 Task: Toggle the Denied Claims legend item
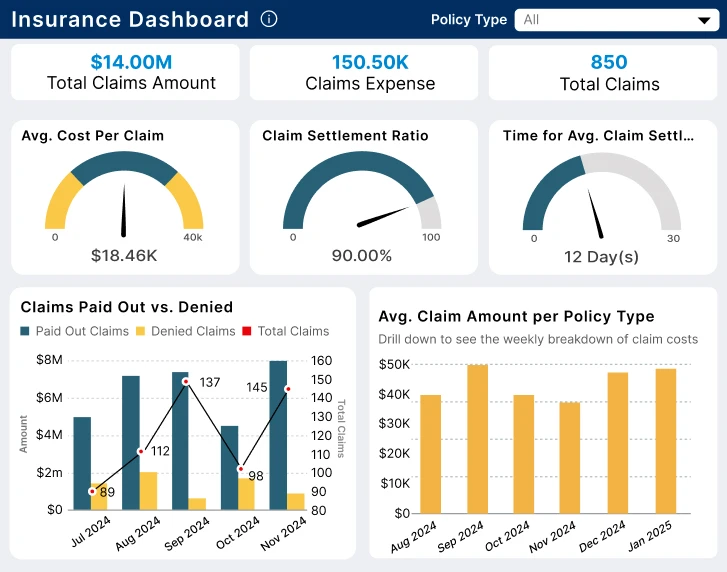(x=185, y=331)
